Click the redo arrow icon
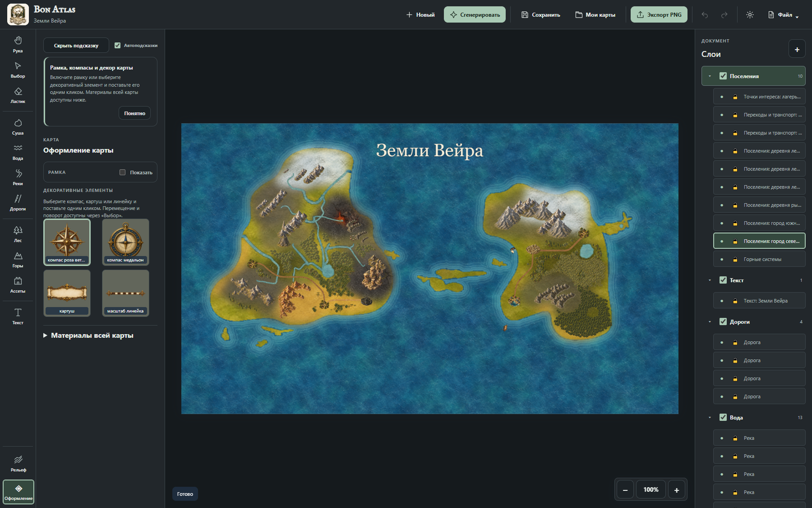 pyautogui.click(x=724, y=15)
